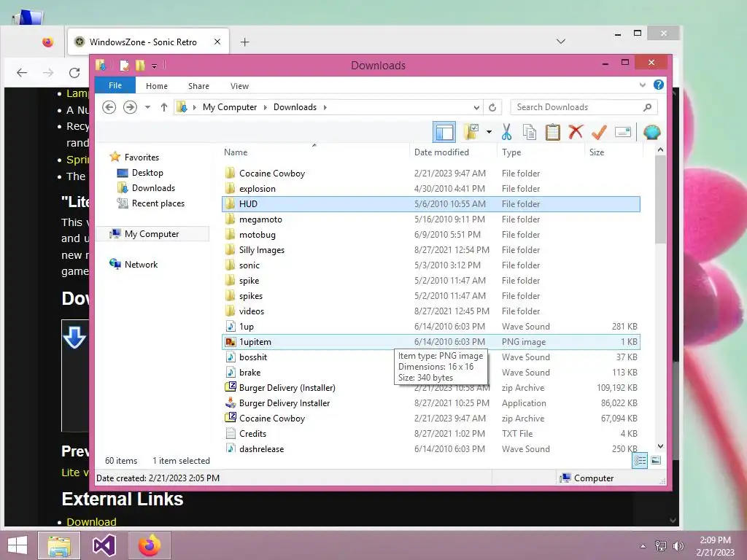747x560 pixels.
Task: Open Visual Studio from the taskbar
Action: point(104,545)
